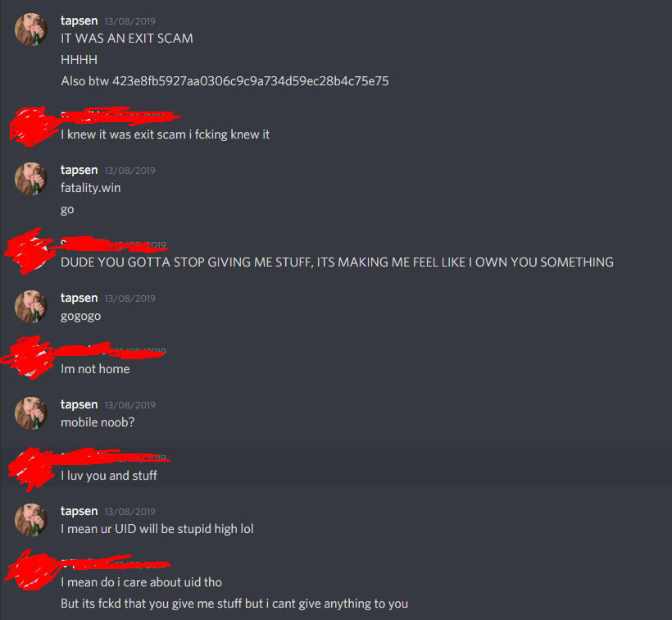Click the tapsen username above IT WAS AN EXIT SCAM
This screenshot has width=672, height=620.
coord(79,21)
